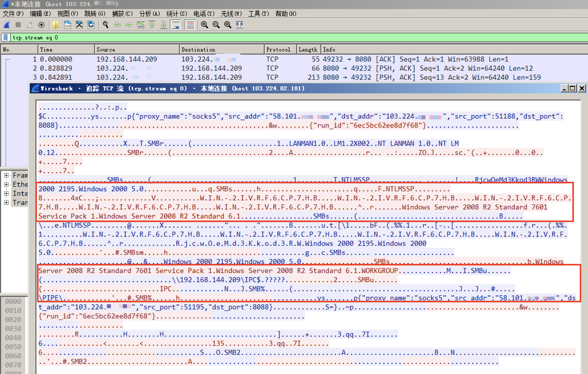This screenshot has width=588, height=374.
Task: Expand the Transmission Control tree node
Action: point(6,202)
